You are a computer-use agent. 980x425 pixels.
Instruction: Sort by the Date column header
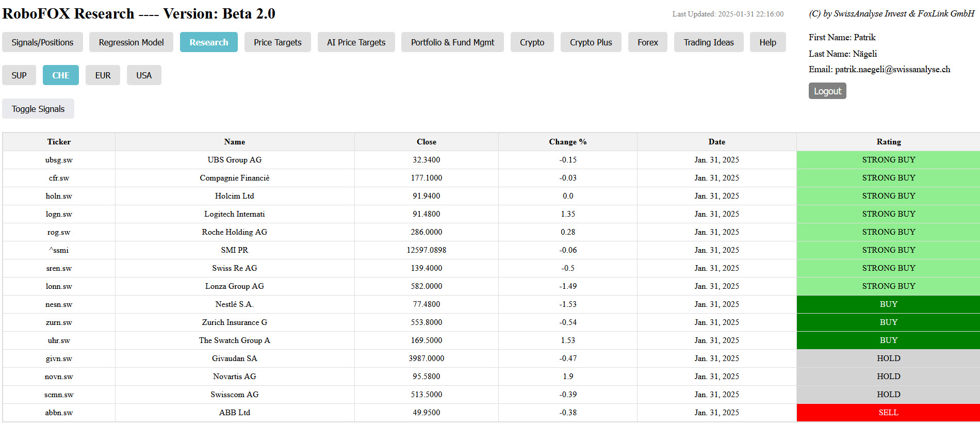tap(717, 142)
